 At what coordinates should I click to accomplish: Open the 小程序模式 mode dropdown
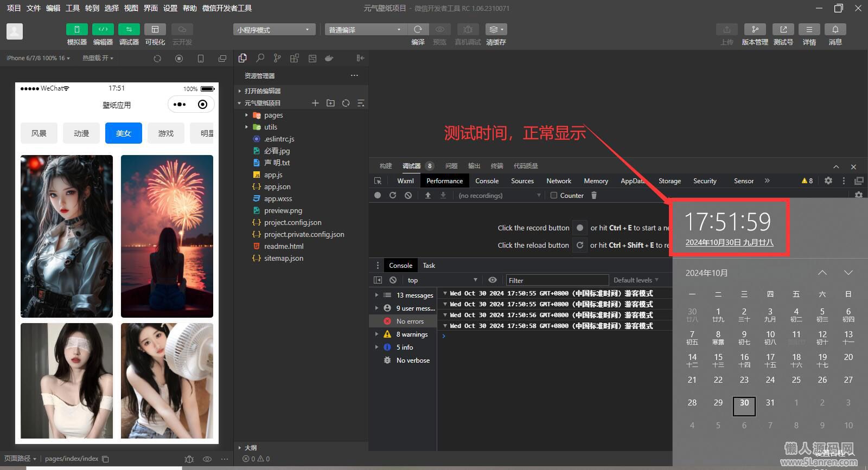click(x=274, y=30)
